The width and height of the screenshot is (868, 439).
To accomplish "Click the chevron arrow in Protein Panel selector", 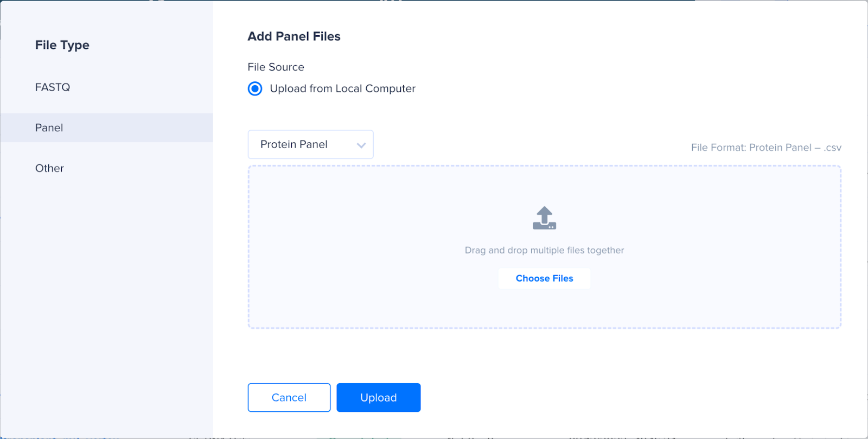I will click(x=361, y=145).
